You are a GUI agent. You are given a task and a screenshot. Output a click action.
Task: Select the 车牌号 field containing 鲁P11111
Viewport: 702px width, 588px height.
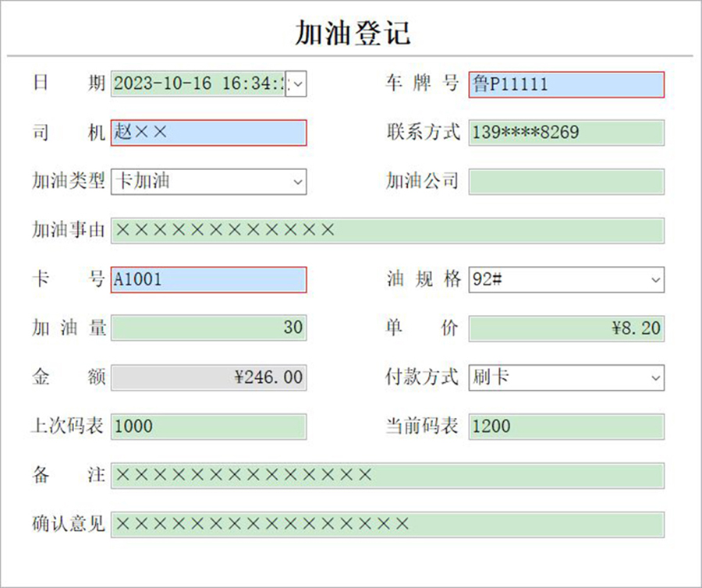click(x=565, y=86)
